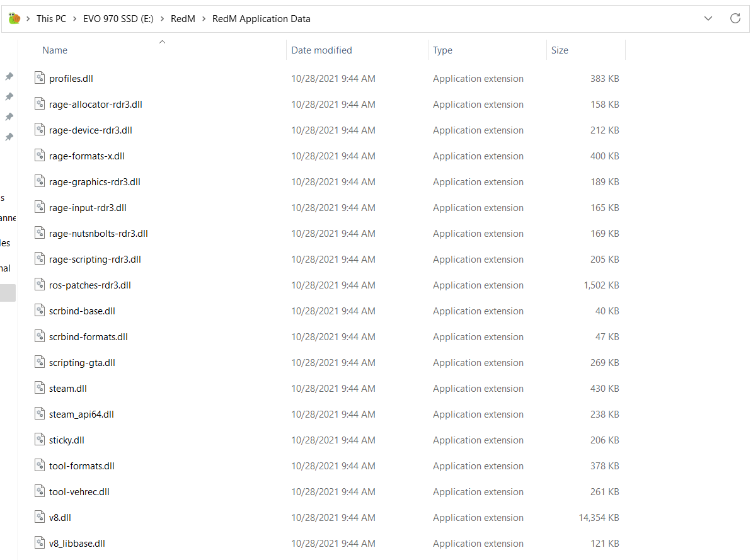Expand the chevron before This PC

[x=28, y=19]
